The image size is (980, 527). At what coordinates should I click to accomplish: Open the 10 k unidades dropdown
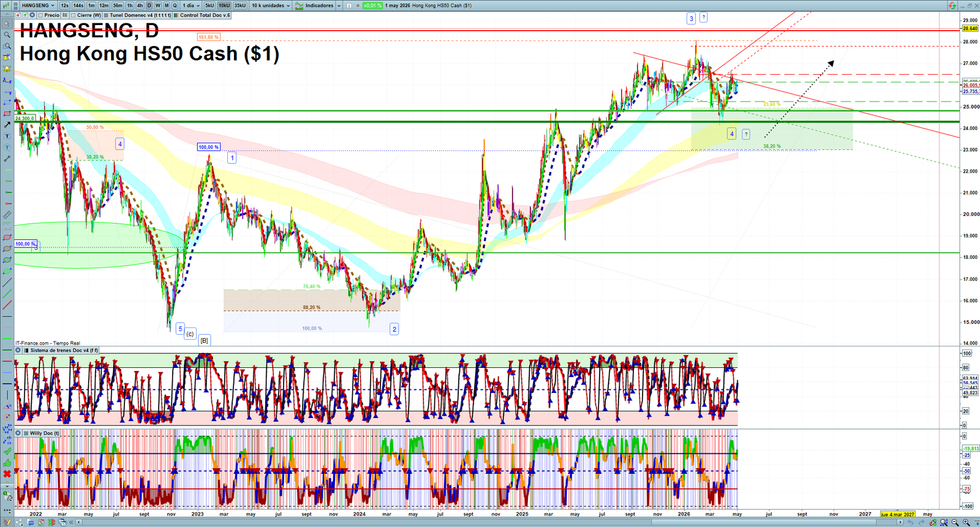click(x=270, y=6)
